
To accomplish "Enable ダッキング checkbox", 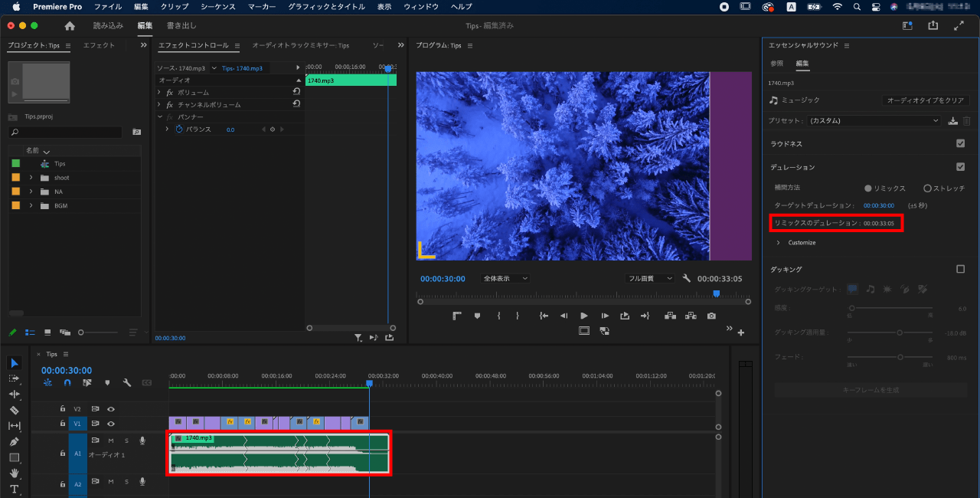I will tap(961, 269).
